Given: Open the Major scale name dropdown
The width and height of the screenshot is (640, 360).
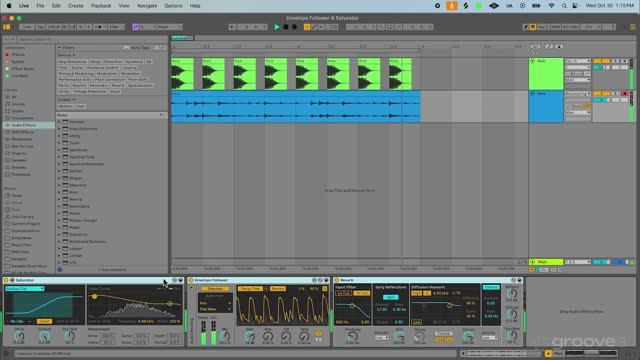Looking at the screenshot, I should click(x=169, y=27).
